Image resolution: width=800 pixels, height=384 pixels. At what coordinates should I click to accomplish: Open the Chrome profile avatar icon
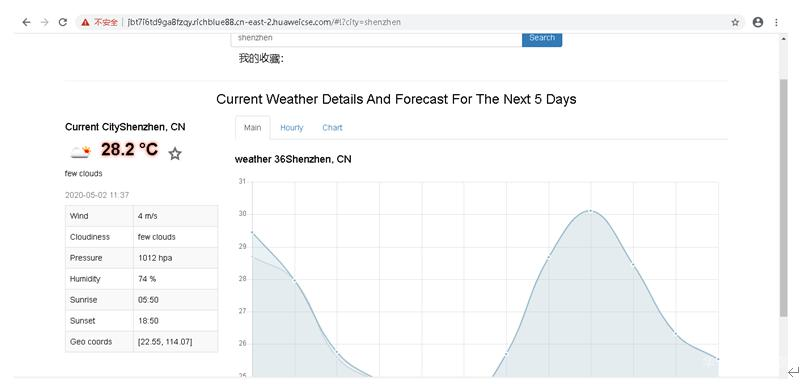[x=758, y=22]
